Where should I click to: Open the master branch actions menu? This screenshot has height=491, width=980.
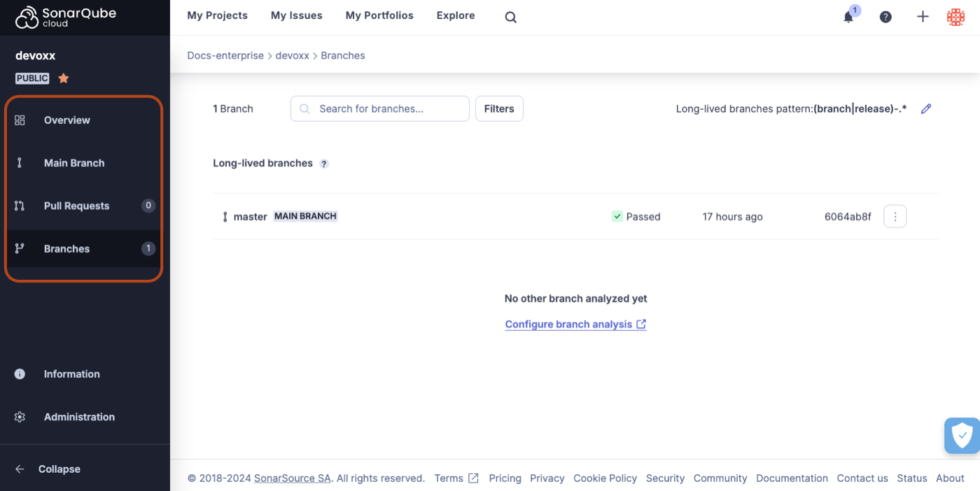pyautogui.click(x=895, y=217)
